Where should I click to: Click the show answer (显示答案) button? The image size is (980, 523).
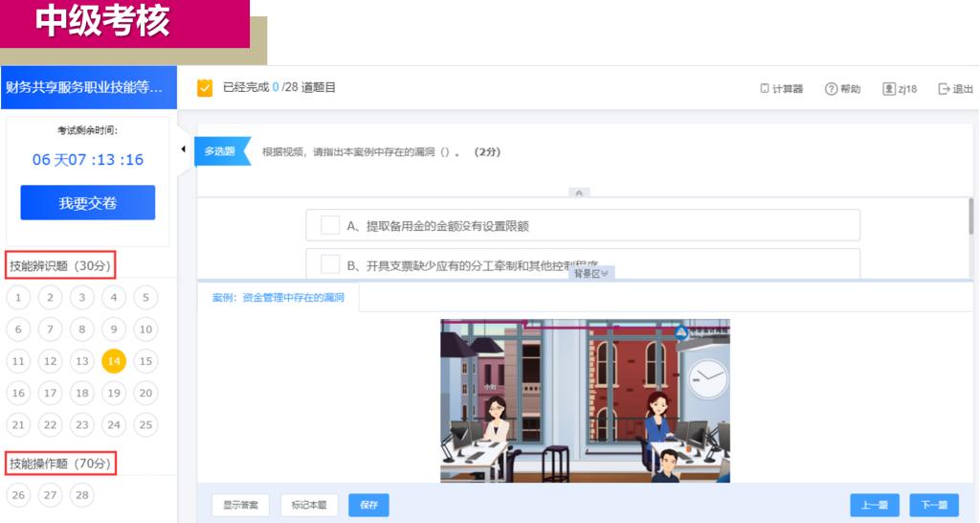click(240, 505)
